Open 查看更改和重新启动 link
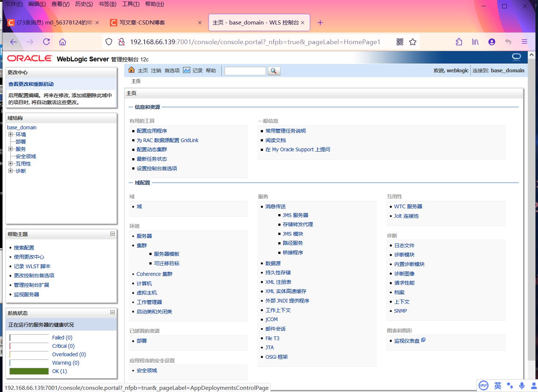This screenshot has height=392, width=538. [x=31, y=84]
